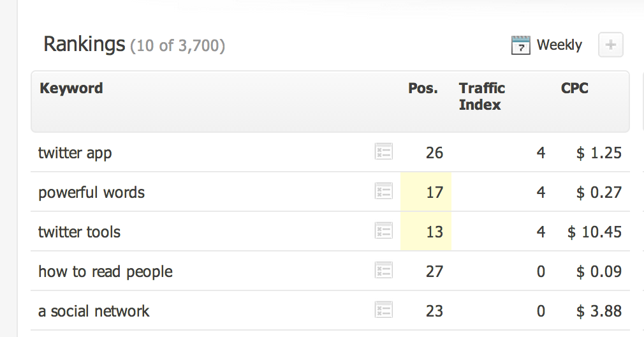Select the twitter app keyword

(x=75, y=153)
